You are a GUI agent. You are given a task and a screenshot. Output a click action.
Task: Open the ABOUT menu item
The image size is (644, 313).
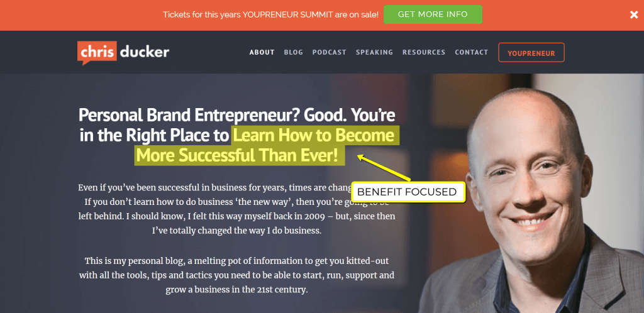262,52
